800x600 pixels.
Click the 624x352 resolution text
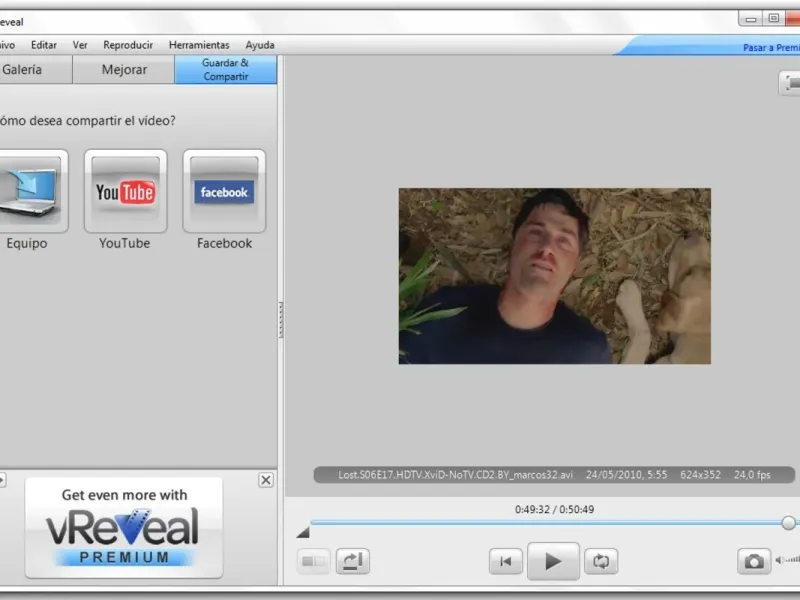[700, 474]
